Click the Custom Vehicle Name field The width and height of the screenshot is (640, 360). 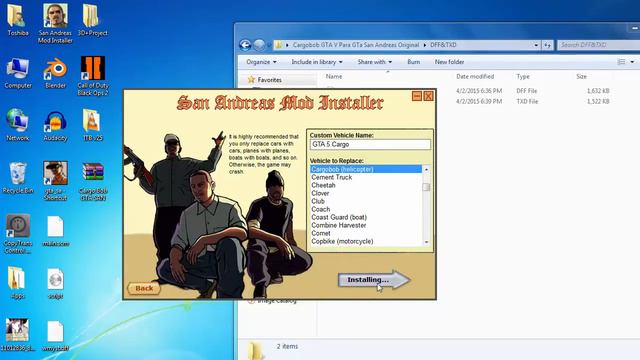pyautogui.click(x=370, y=144)
